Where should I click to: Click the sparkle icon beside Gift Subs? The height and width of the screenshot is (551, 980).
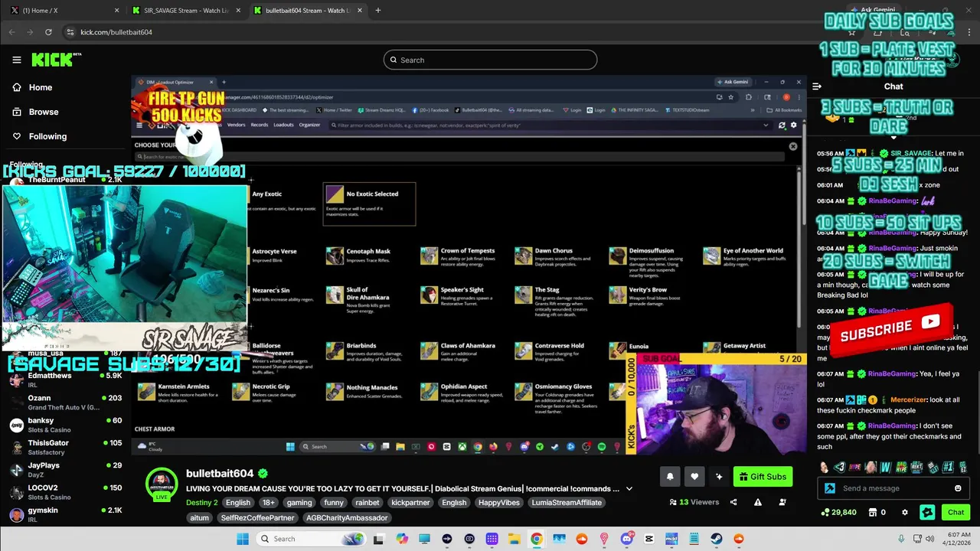[x=719, y=477]
